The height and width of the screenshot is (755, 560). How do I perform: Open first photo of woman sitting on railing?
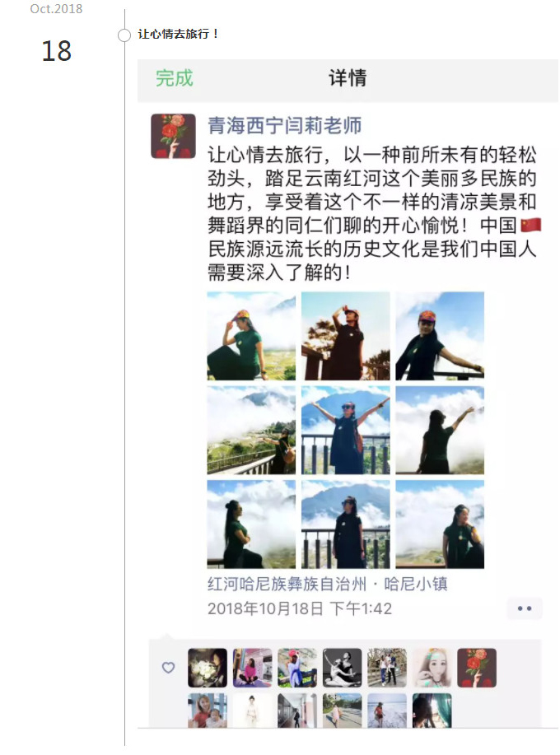tap(251, 336)
